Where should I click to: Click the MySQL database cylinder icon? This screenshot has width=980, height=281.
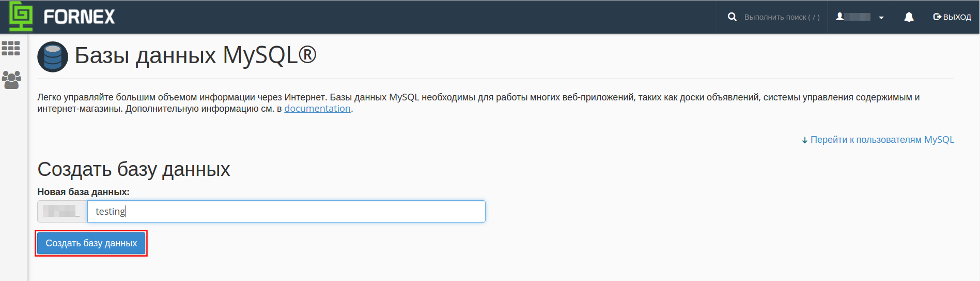click(x=53, y=56)
